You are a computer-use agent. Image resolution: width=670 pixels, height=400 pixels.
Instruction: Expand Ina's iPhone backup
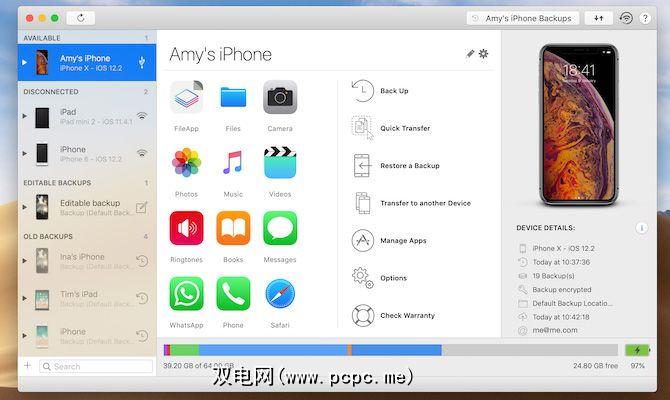pos(24,261)
